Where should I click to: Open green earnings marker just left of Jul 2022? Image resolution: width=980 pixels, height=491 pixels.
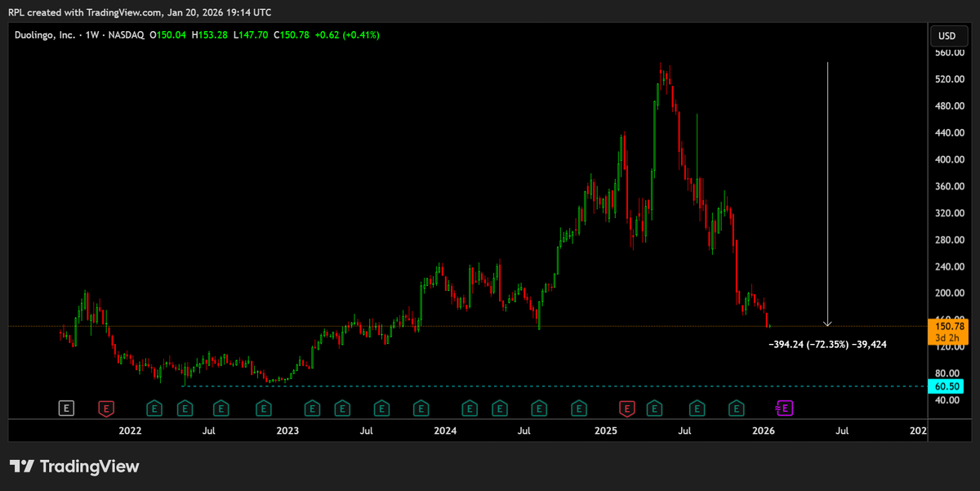(185, 407)
